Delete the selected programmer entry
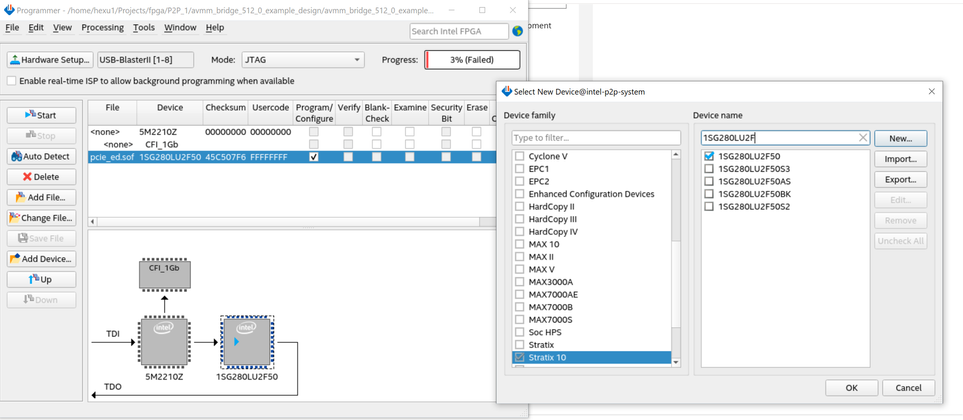The width and height of the screenshot is (963, 420). click(x=42, y=177)
